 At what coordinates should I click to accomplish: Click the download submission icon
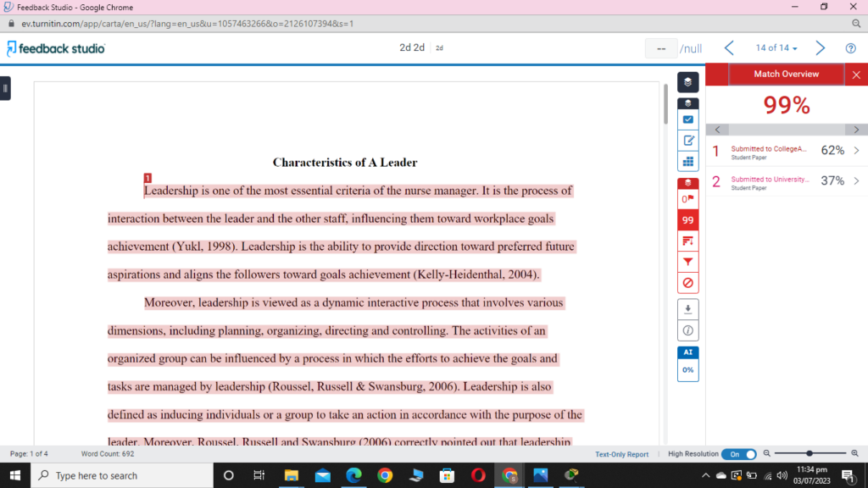coord(687,308)
